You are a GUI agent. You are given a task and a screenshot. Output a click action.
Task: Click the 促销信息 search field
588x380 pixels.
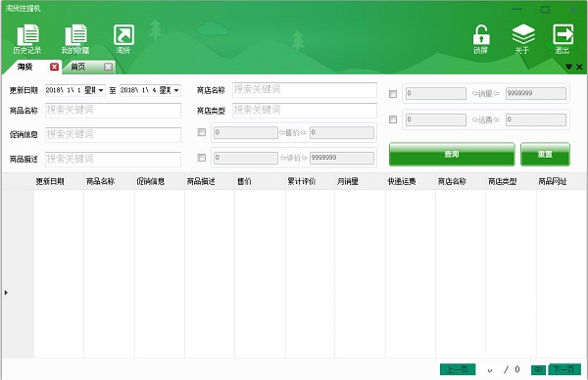[113, 135]
